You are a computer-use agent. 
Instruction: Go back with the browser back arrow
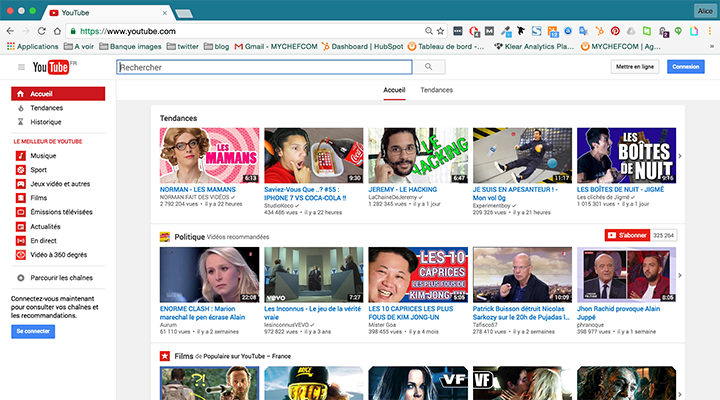(x=10, y=31)
